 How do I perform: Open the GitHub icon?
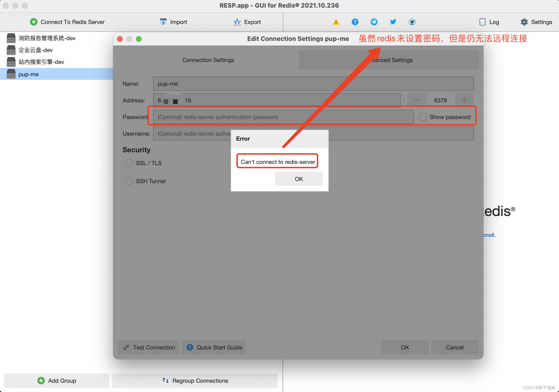(x=412, y=22)
